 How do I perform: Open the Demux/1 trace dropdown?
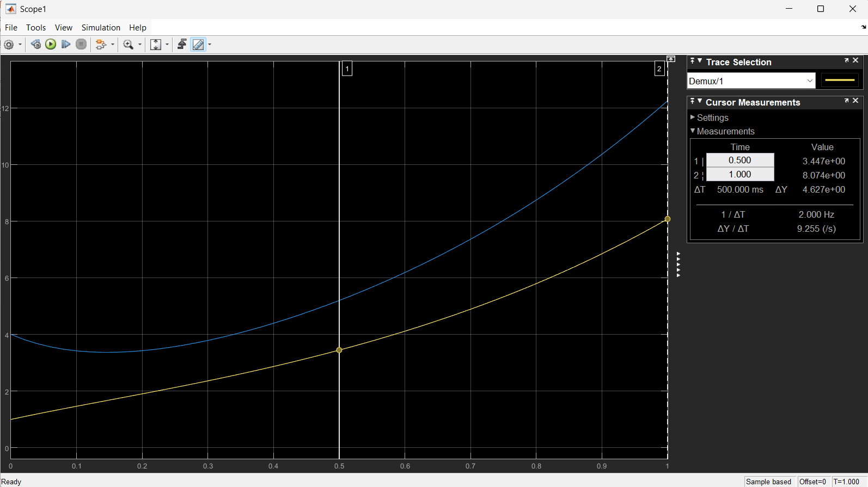click(x=751, y=81)
